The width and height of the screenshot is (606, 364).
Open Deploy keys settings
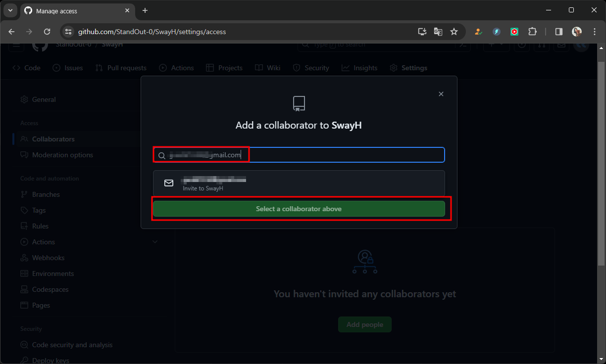(x=45, y=360)
